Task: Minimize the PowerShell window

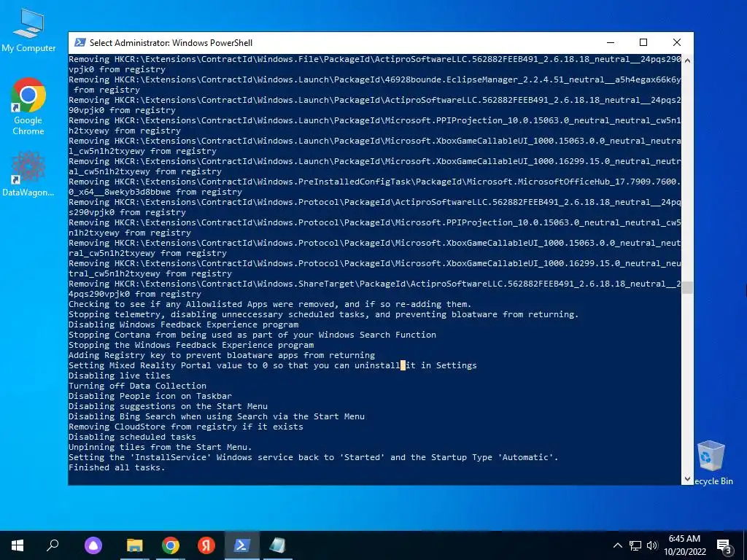Action: point(611,42)
